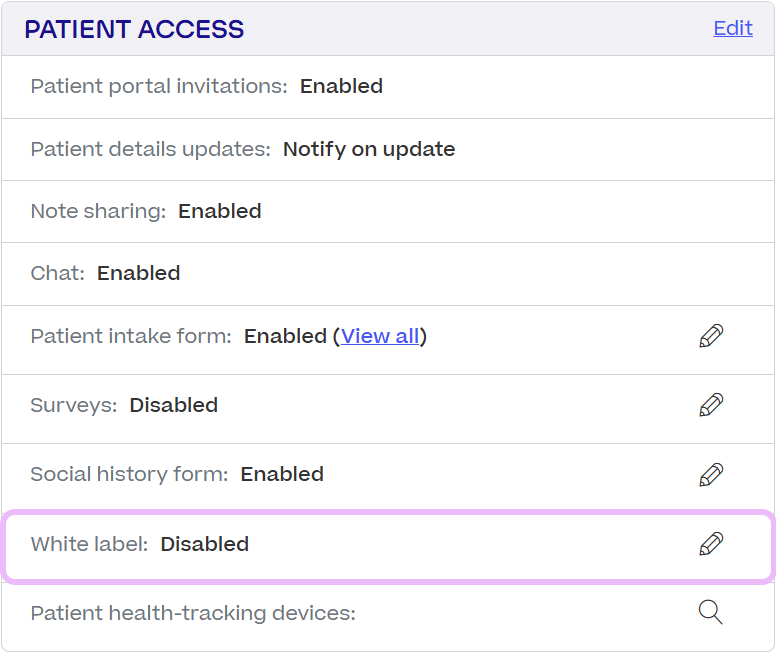Viewport: 776px width, 653px height.
Task: Click the Edit link in Patient Access header
Action: click(732, 28)
